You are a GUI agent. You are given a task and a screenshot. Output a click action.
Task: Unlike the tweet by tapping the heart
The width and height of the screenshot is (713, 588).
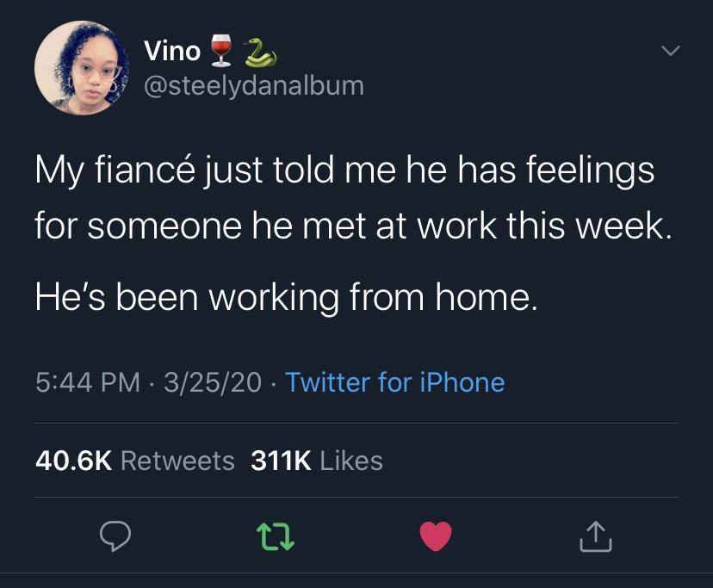(436, 536)
